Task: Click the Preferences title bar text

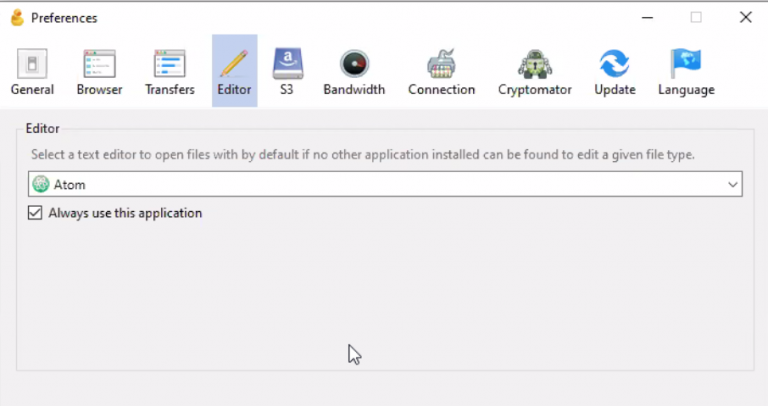Action: (64, 18)
